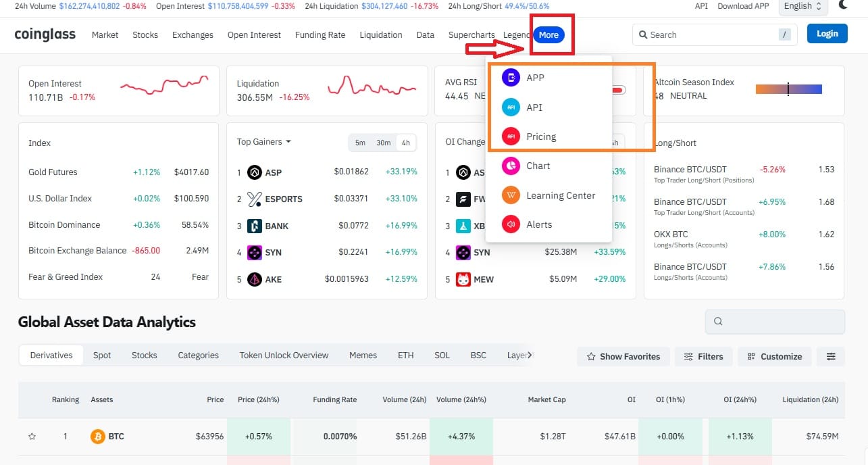The height and width of the screenshot is (465, 868).
Task: Open Funding Rate navigation item
Action: 320,34
